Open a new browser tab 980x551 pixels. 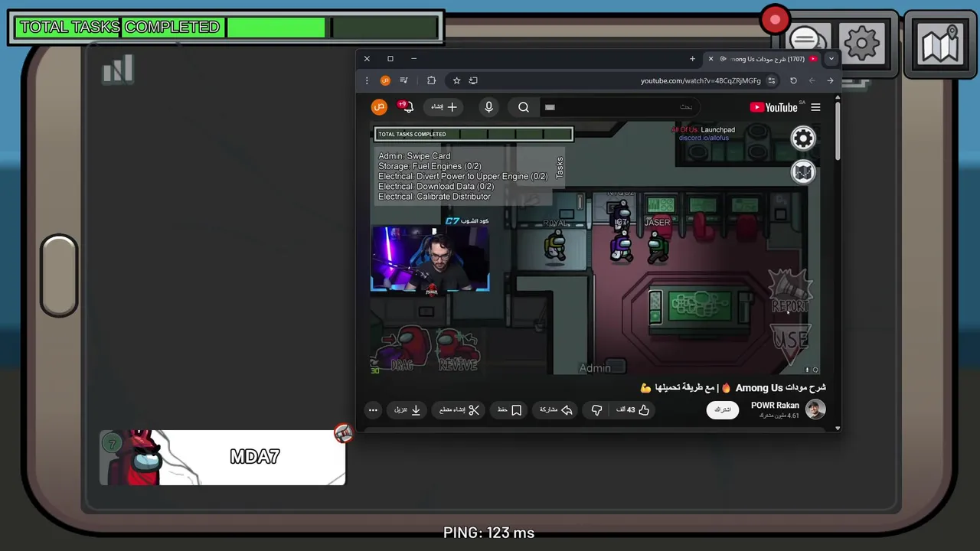(692, 59)
